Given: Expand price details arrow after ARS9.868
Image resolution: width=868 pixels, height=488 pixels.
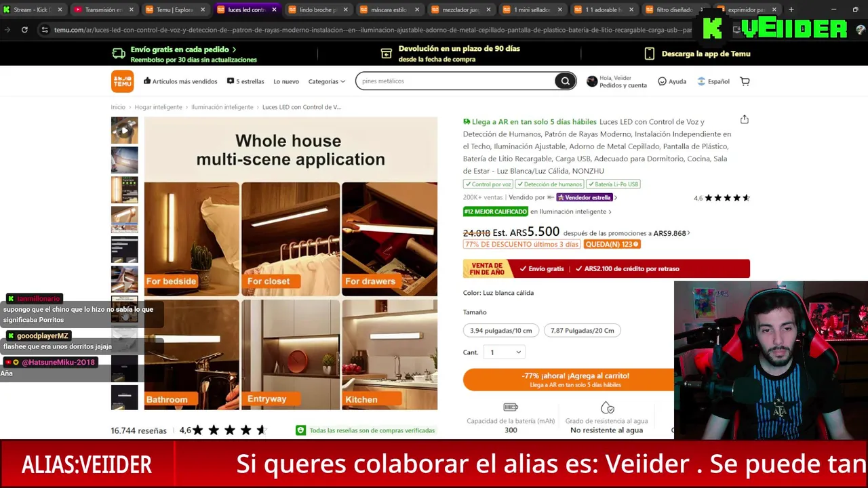Looking at the screenshot, I should [x=689, y=233].
